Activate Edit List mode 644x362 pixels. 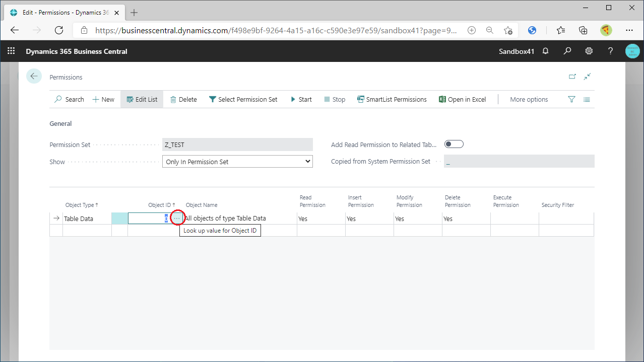pyautogui.click(x=142, y=99)
